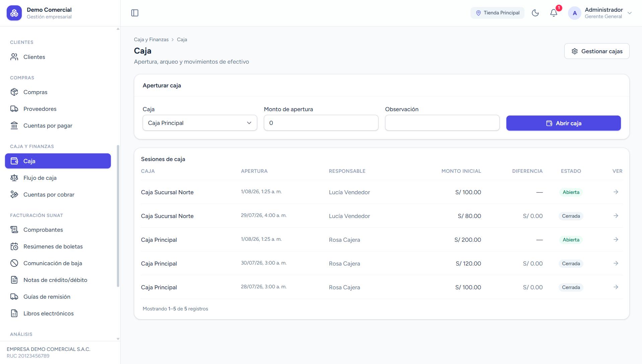Click the Cuentas por cobrar hand icon
642x364 pixels.
(14, 195)
